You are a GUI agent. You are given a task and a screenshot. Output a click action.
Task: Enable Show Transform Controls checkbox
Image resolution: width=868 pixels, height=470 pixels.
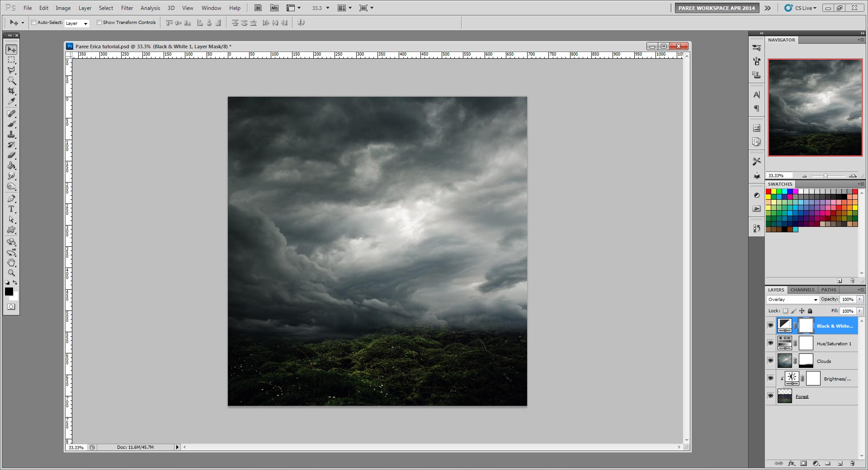pos(99,23)
